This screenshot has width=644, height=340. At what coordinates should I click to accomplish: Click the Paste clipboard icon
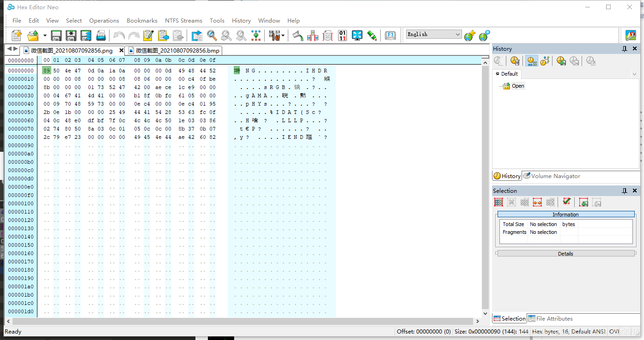[x=178, y=35]
